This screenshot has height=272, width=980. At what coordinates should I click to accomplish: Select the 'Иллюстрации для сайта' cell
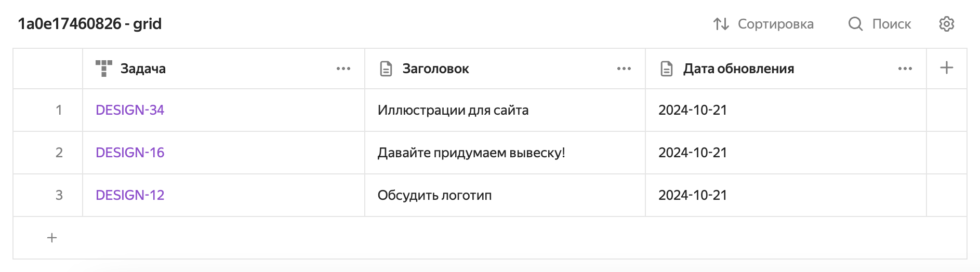pyautogui.click(x=453, y=110)
